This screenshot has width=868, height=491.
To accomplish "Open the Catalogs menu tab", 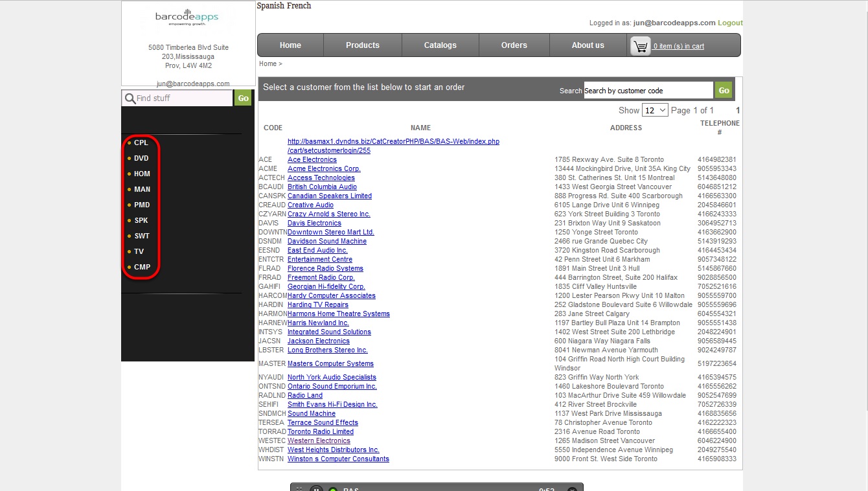I will tap(440, 45).
